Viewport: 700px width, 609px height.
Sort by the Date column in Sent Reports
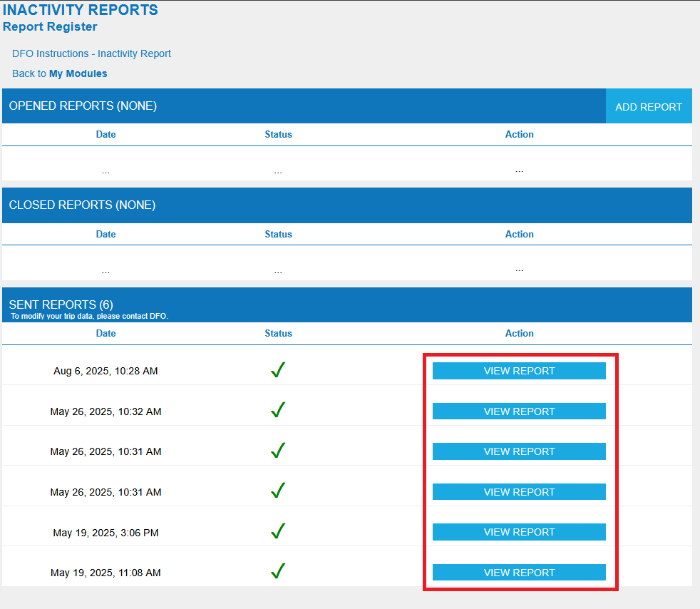[105, 333]
